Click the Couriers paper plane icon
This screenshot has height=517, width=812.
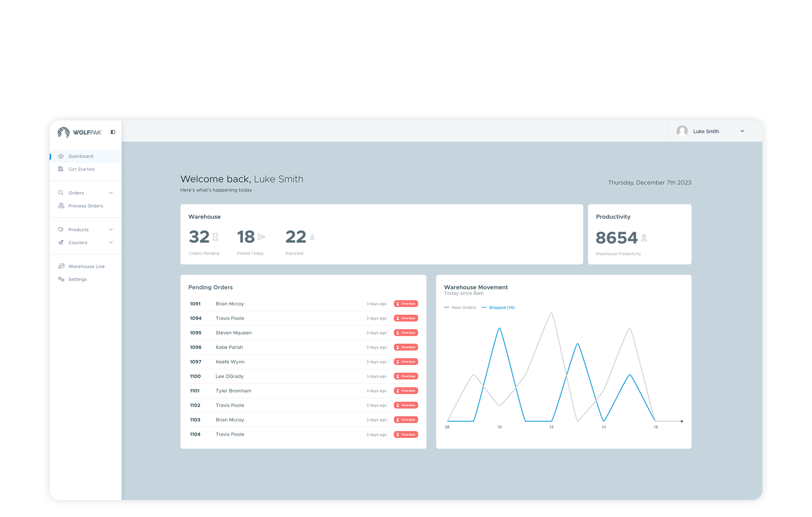(61, 242)
